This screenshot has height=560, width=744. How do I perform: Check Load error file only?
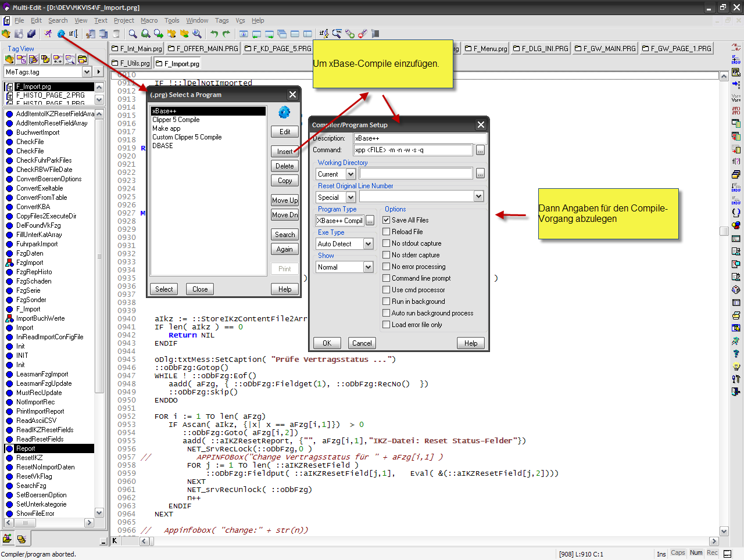386,325
